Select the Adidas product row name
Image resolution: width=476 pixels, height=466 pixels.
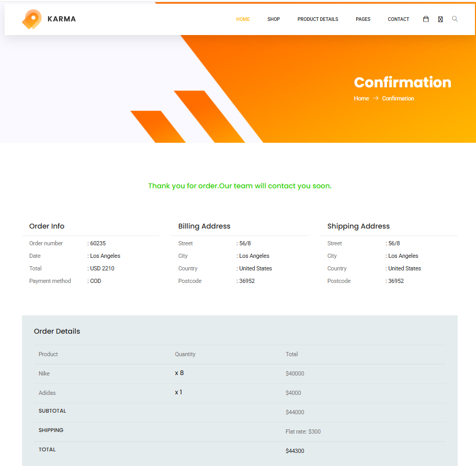point(47,393)
